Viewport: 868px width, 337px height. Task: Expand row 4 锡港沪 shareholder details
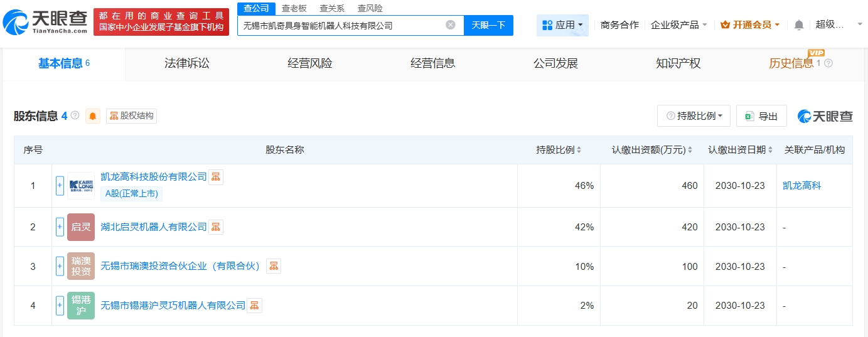(x=60, y=306)
